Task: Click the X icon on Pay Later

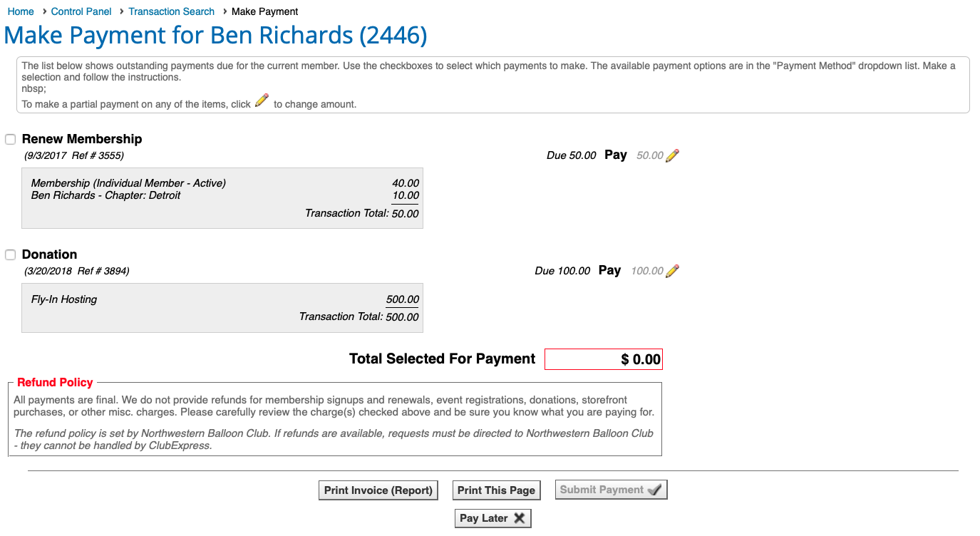Action: pyautogui.click(x=520, y=518)
